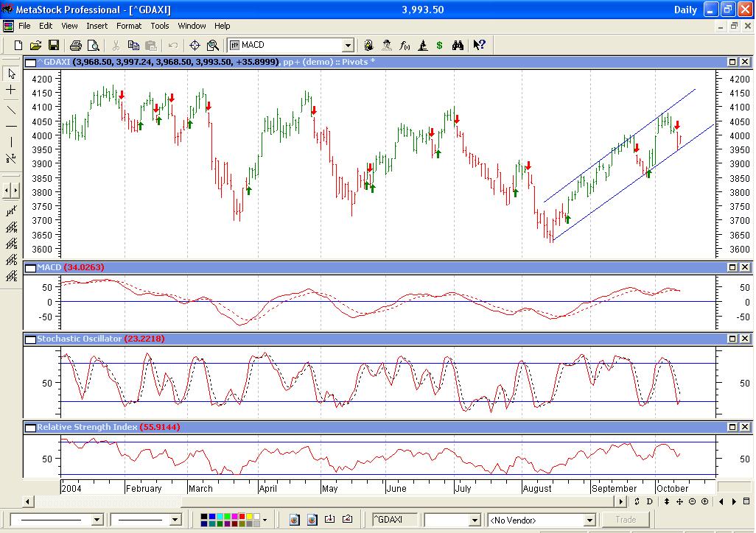Zoom in with the plus circle icon
Image resolution: width=756 pixels, height=533 pixels.
coord(705,501)
